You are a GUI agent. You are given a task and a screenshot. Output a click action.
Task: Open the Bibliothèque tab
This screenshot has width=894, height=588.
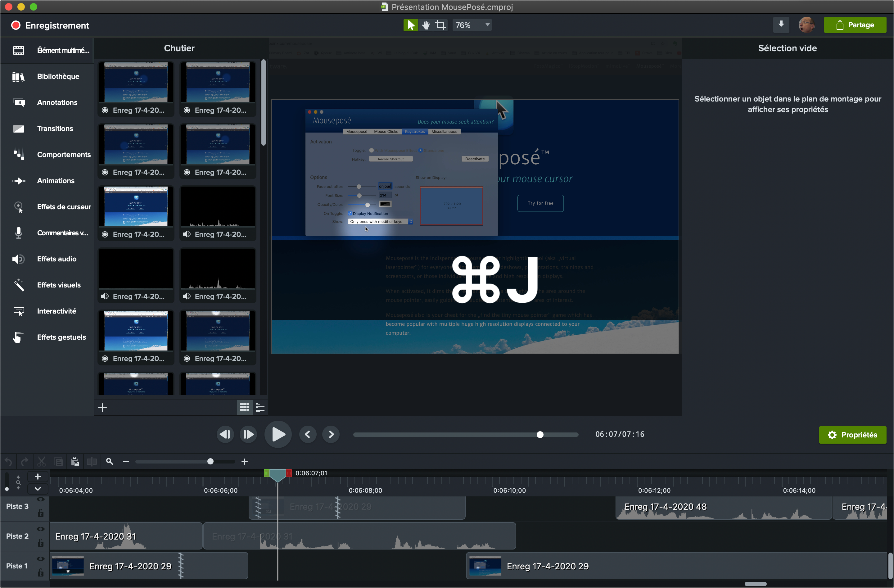[x=47, y=76]
